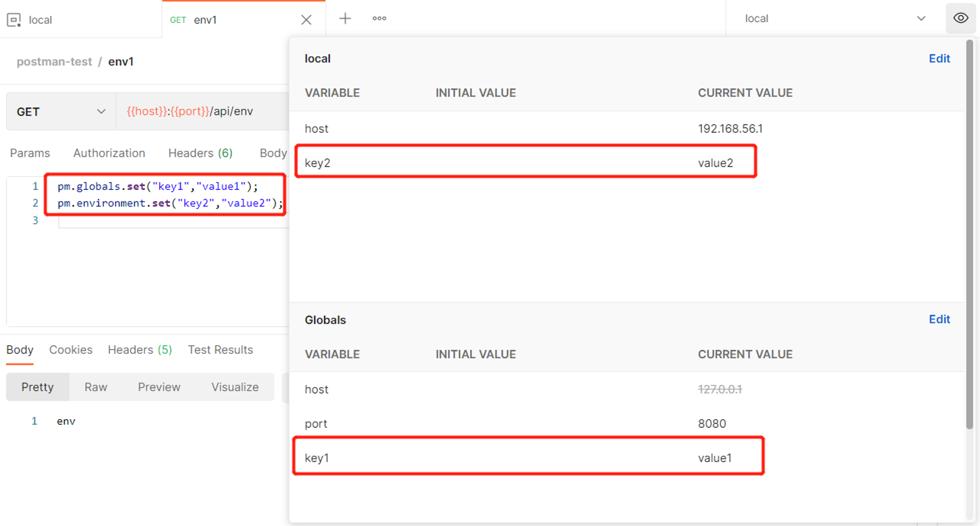Click the Globals host variable name
The height and width of the screenshot is (526, 980).
[x=317, y=390]
